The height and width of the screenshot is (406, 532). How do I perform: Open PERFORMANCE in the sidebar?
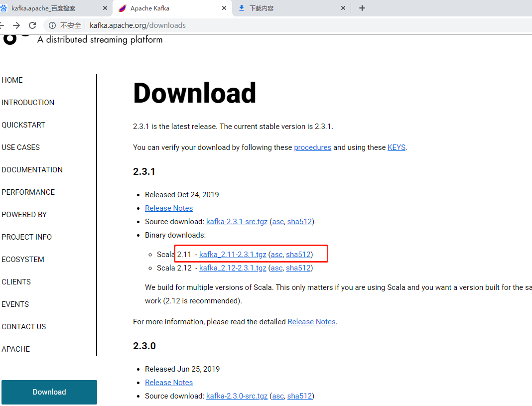28,192
